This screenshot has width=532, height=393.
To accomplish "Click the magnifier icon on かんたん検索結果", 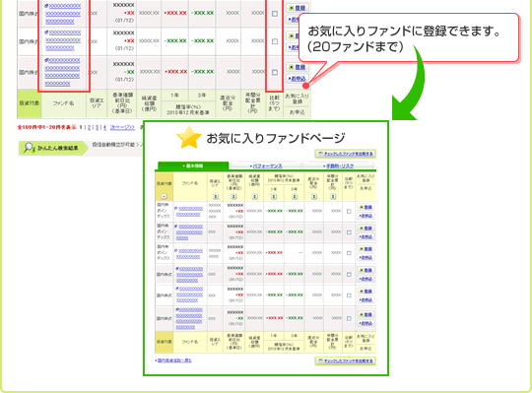I will coord(29,148).
